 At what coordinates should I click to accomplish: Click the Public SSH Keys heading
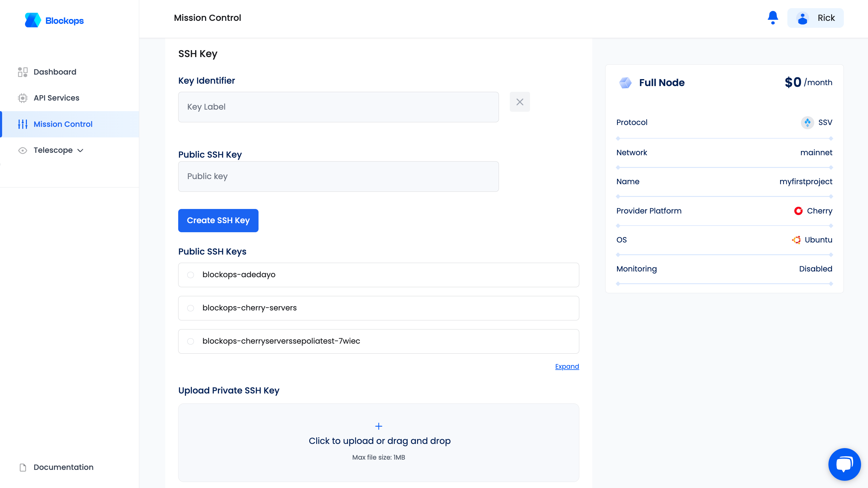coord(212,252)
